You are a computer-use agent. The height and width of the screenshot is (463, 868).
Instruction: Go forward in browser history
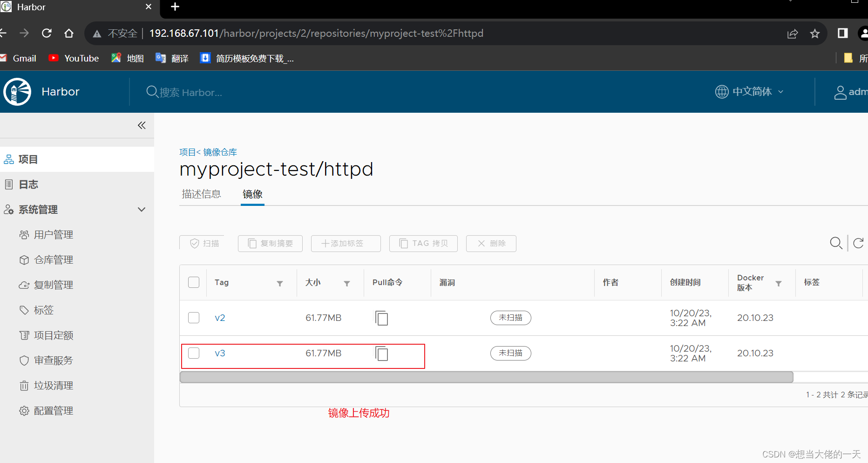click(x=24, y=33)
